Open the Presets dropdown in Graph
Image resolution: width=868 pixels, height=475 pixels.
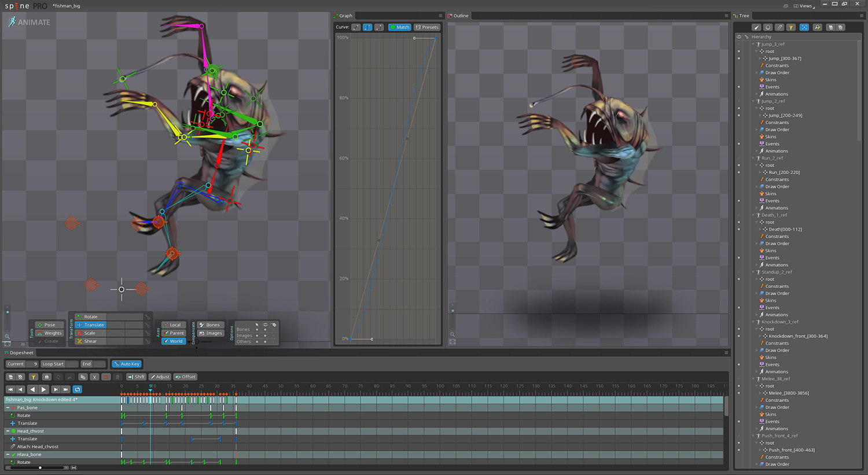click(427, 27)
